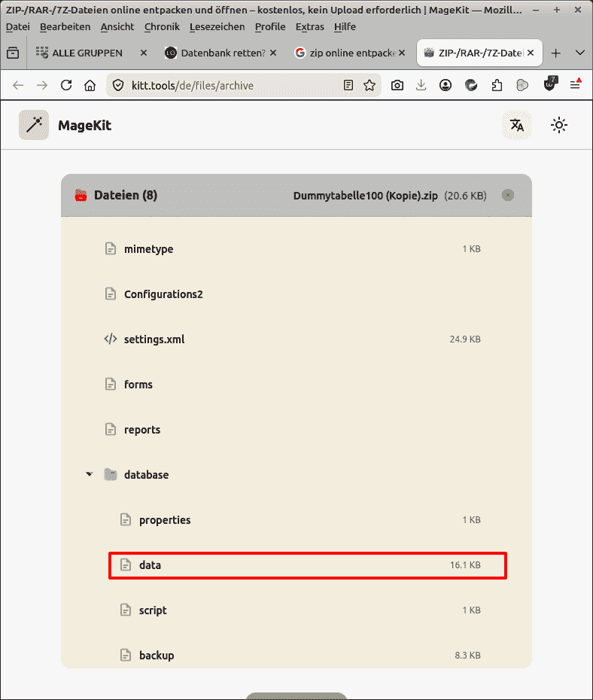Take a screenshot with camera icon
The width and height of the screenshot is (593, 700).
[397, 85]
